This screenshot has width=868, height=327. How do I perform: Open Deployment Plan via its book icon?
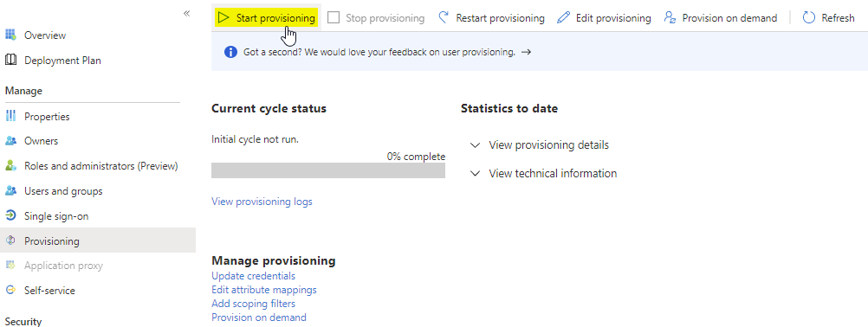(10, 60)
